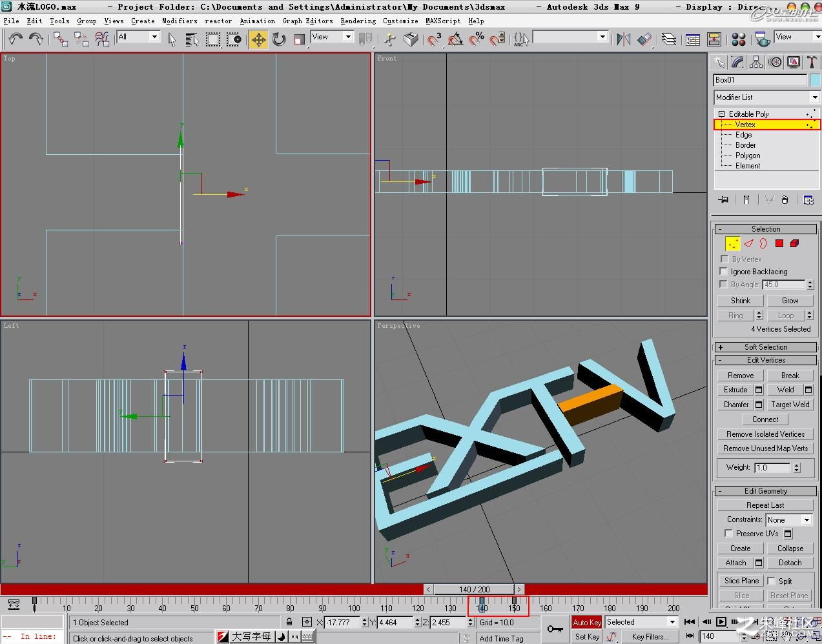Enable the Ignore Backfacing checkbox
The width and height of the screenshot is (822, 644).
[724, 272]
